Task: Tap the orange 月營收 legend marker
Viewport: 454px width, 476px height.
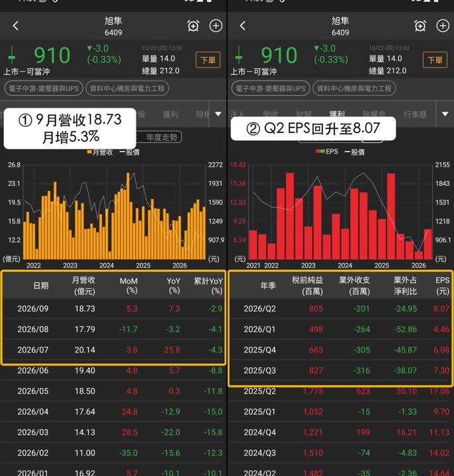Action: pyautogui.click(x=89, y=152)
